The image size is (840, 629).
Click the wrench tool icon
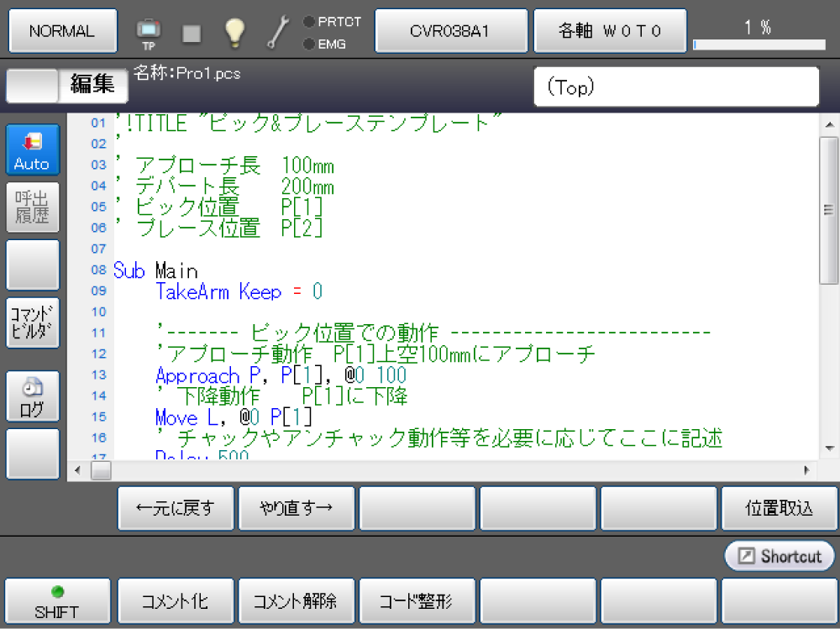(x=278, y=32)
